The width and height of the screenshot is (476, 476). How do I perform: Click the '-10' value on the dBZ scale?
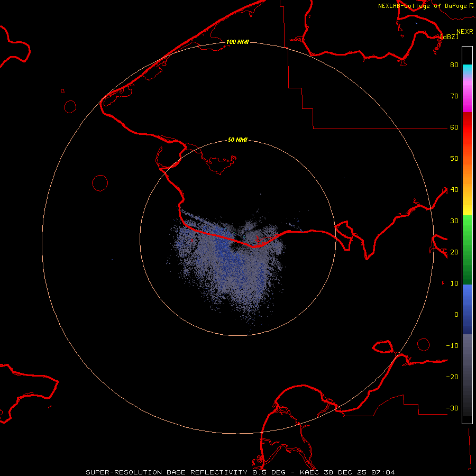point(452,346)
